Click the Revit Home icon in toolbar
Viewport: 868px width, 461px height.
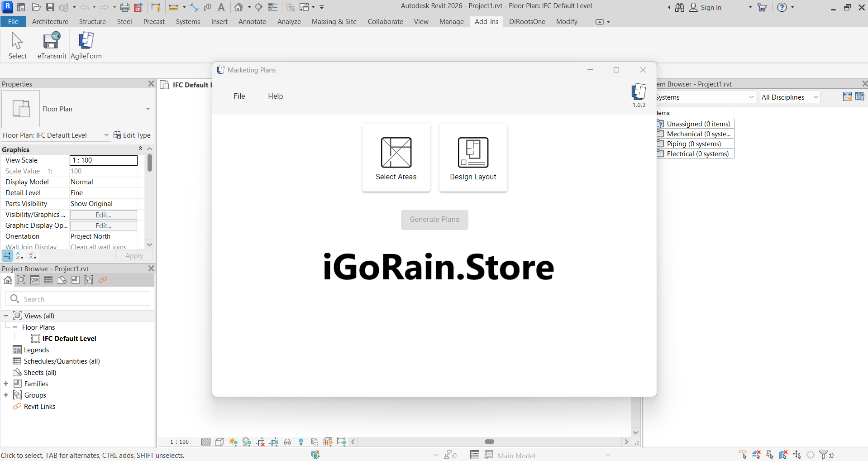tap(238, 7)
